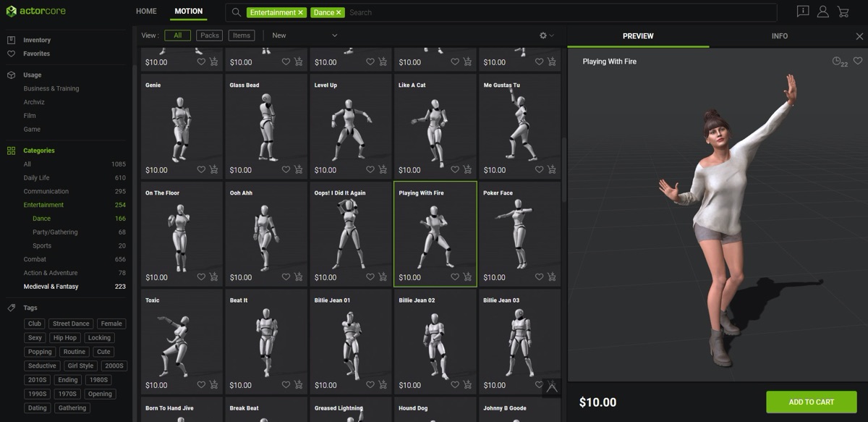Add Toxic motion to cart icon
This screenshot has width=868, height=422.
click(214, 384)
